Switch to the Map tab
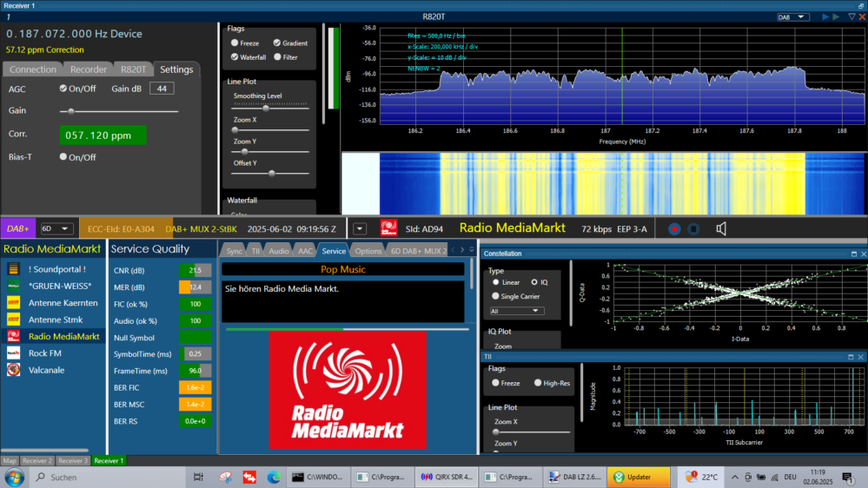The image size is (868, 488). point(10,460)
